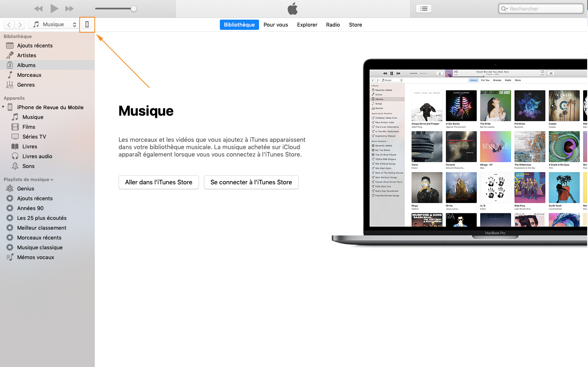Click the Artistes label in sidebar
588x367 pixels.
point(27,56)
